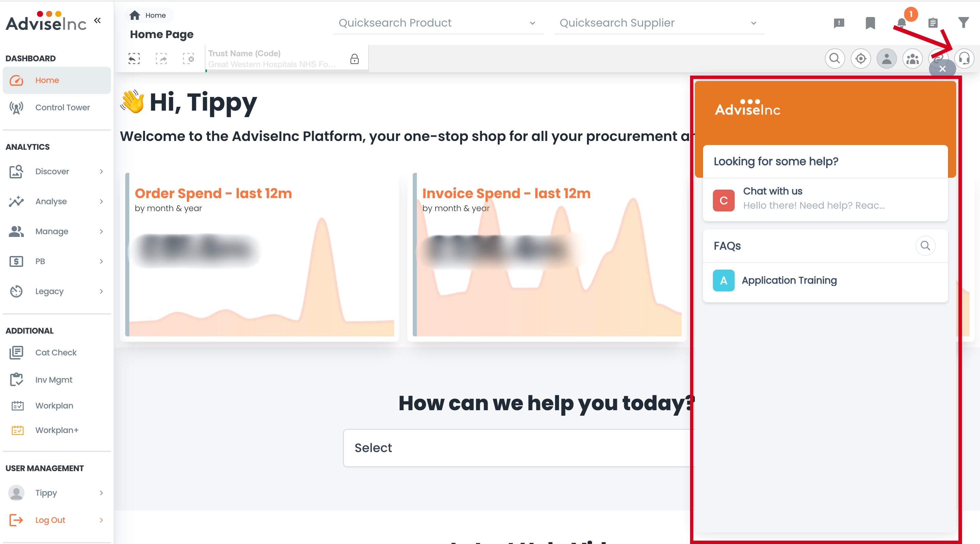Viewport: 980px width, 544px height.
Task: Toggle the Trust Name lock icon
Action: (x=354, y=59)
